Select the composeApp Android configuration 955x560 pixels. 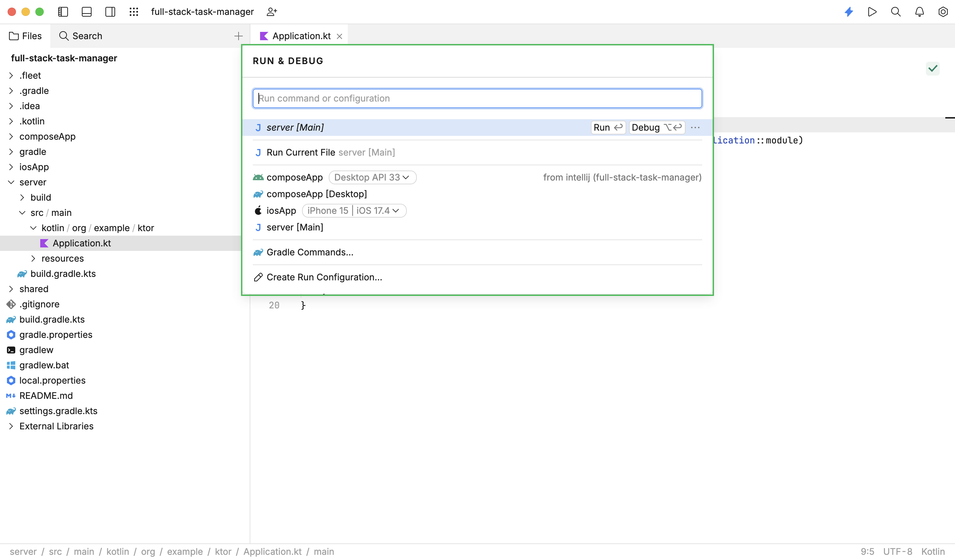pyautogui.click(x=294, y=177)
